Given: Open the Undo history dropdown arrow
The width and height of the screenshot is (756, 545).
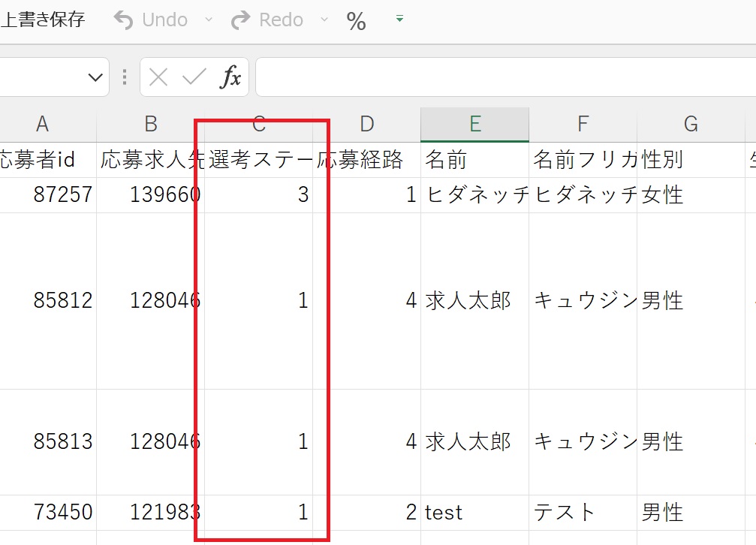Looking at the screenshot, I should [x=209, y=20].
